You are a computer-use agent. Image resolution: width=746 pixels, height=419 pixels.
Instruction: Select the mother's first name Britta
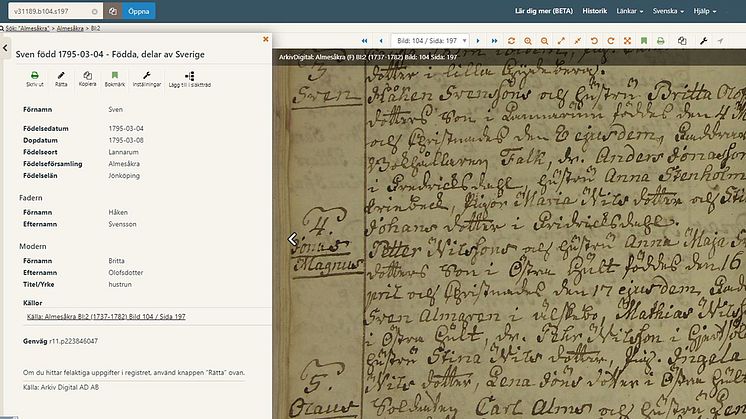[x=117, y=261]
